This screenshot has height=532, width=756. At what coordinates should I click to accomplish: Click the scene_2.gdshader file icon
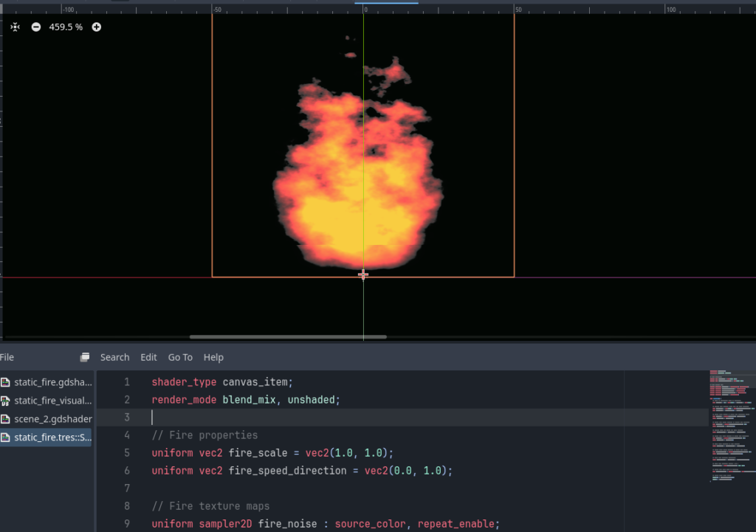[x=6, y=418]
